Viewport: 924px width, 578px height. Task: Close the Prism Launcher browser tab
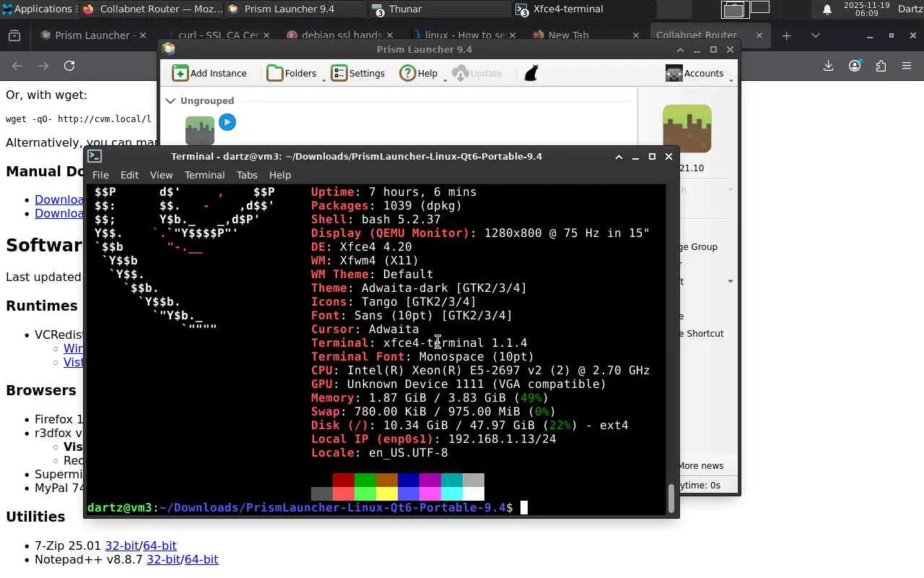(142, 35)
